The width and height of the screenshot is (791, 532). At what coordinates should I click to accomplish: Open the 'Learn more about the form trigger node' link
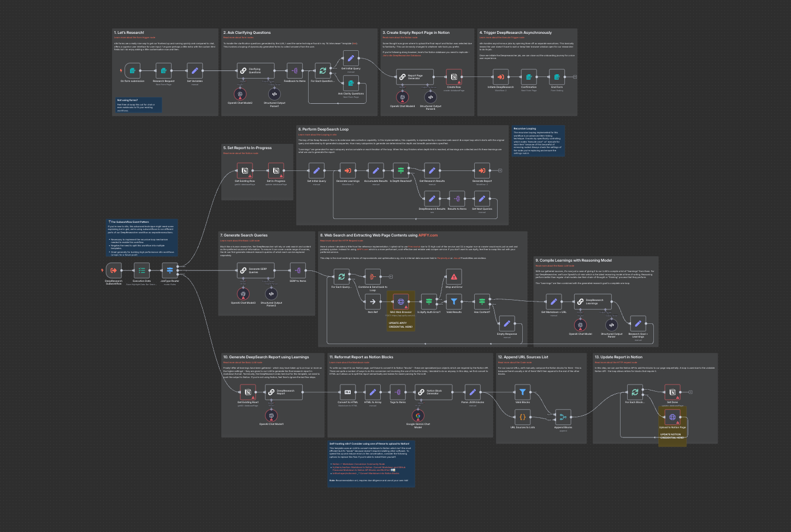[134, 38]
